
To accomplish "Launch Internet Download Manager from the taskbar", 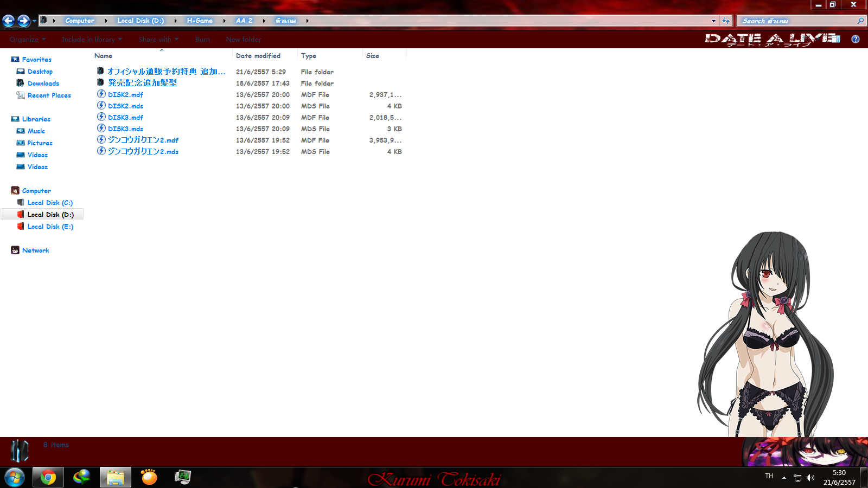I will pyautogui.click(x=81, y=478).
